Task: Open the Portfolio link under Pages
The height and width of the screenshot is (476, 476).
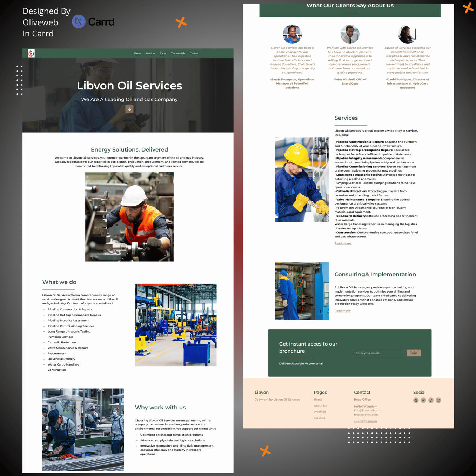Action: pyautogui.click(x=320, y=412)
